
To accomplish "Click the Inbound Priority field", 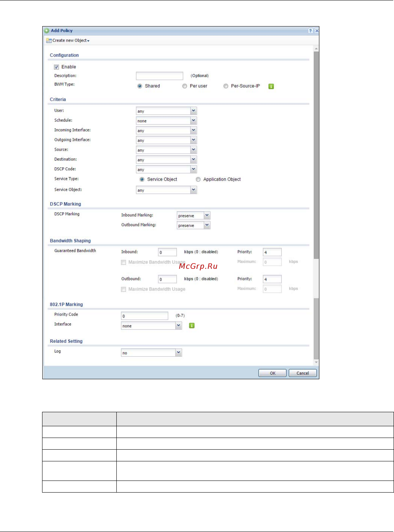I will point(272,252).
